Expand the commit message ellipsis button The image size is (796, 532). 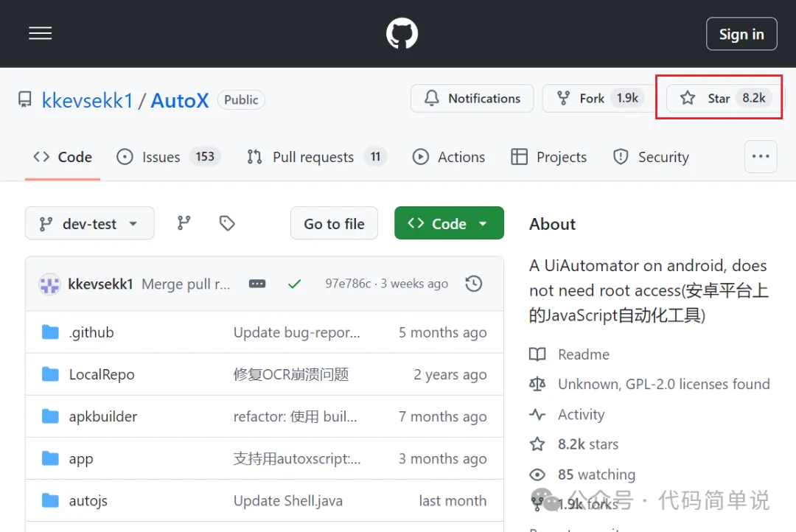coord(257,284)
